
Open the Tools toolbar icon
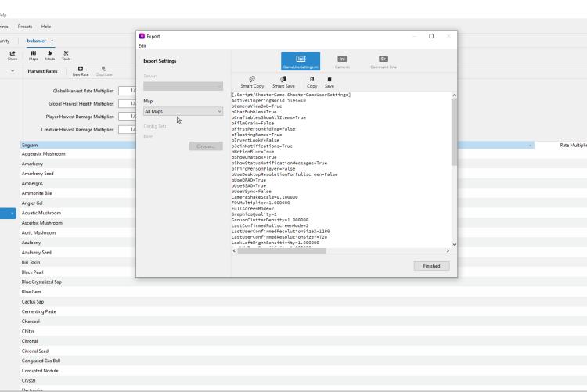pyautogui.click(x=67, y=55)
